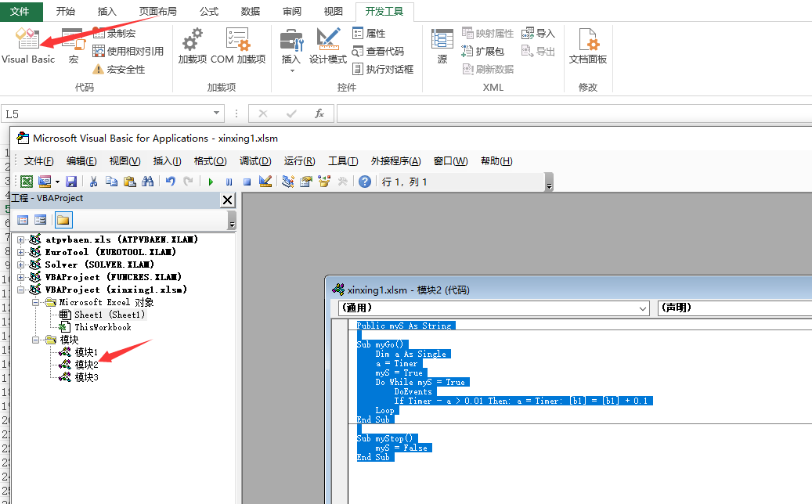Open VBA Help question mark icon

[365, 182]
